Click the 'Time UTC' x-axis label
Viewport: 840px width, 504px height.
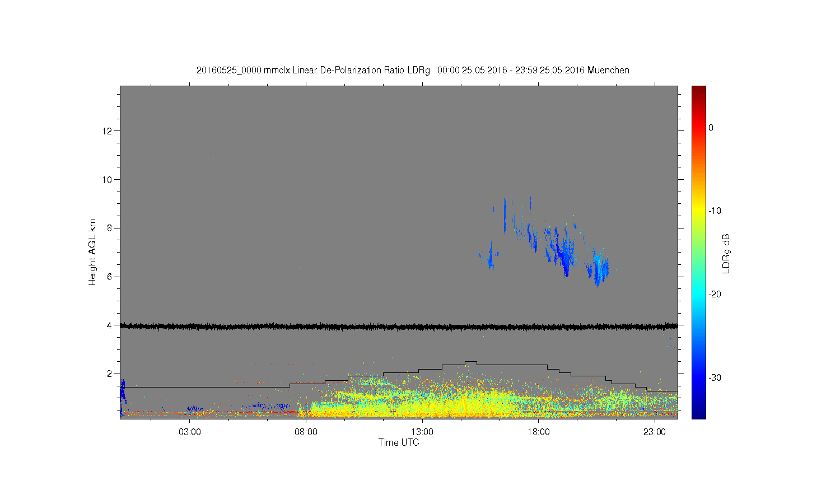399,442
